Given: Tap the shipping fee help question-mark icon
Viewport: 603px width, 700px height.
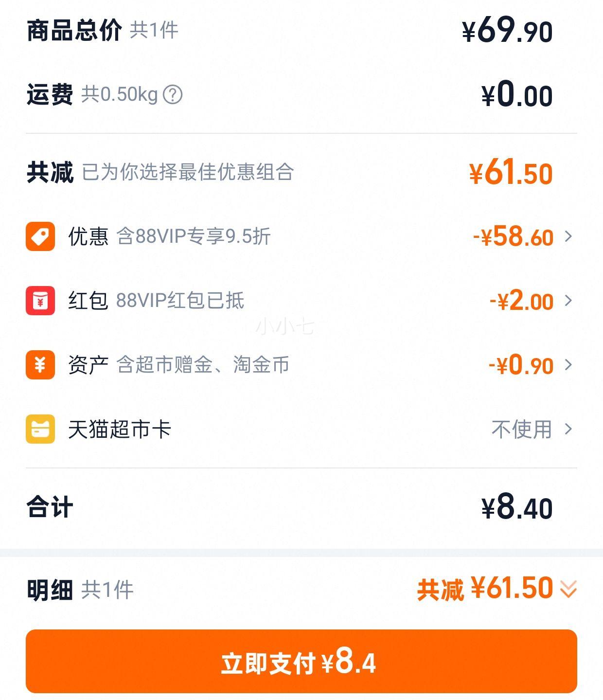Looking at the screenshot, I should point(173,94).
